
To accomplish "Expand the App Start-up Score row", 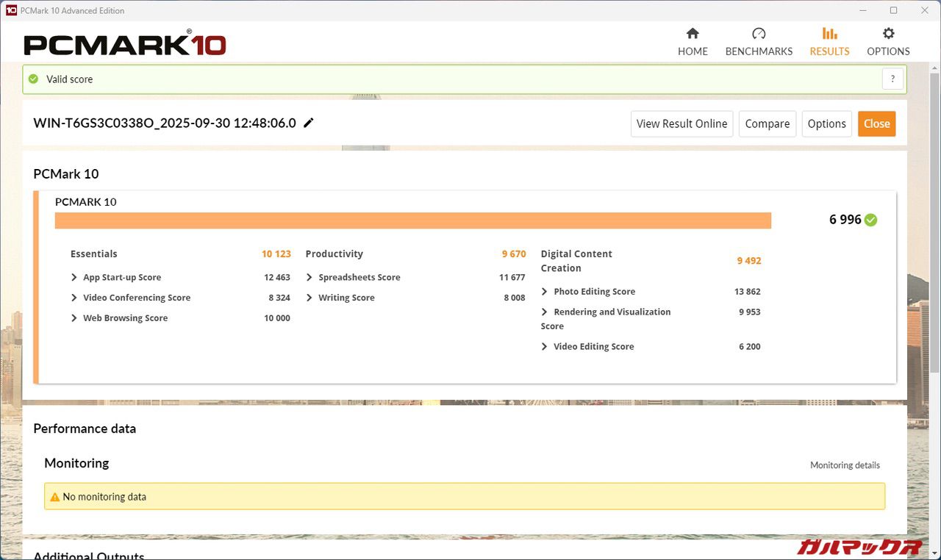I will (74, 277).
